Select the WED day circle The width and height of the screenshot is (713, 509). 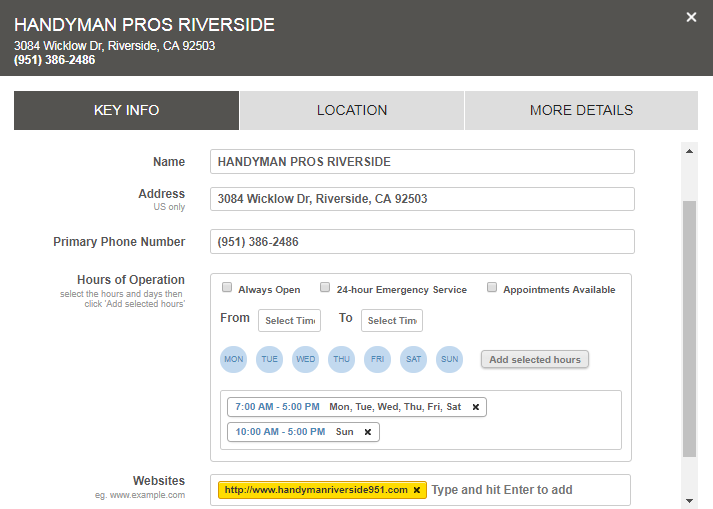click(306, 359)
